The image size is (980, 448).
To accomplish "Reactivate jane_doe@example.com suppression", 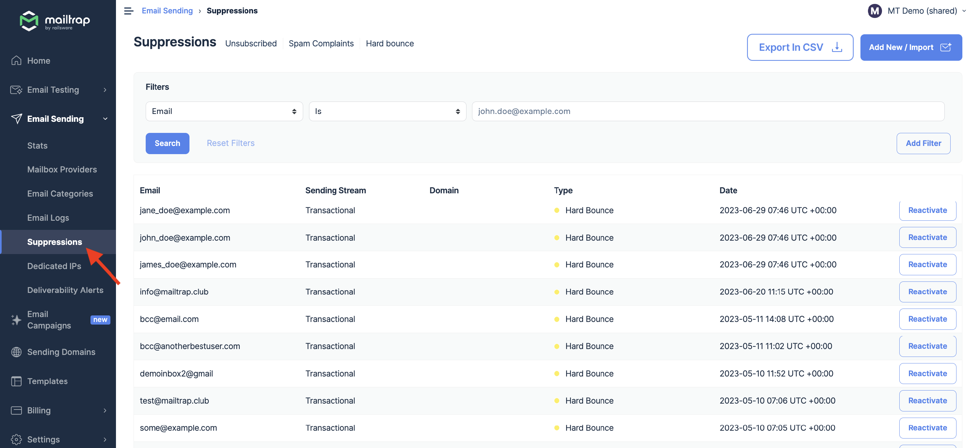I will [927, 210].
